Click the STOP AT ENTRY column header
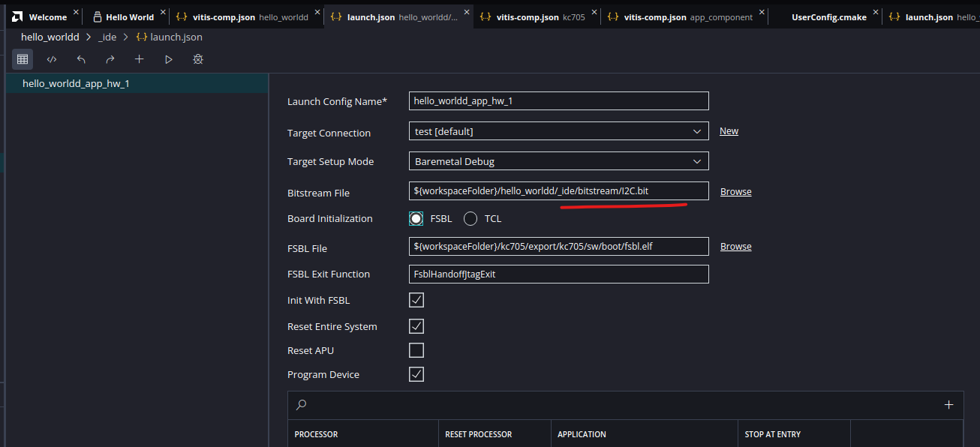Screen dimensions: 980x447 pyautogui.click(x=773, y=434)
